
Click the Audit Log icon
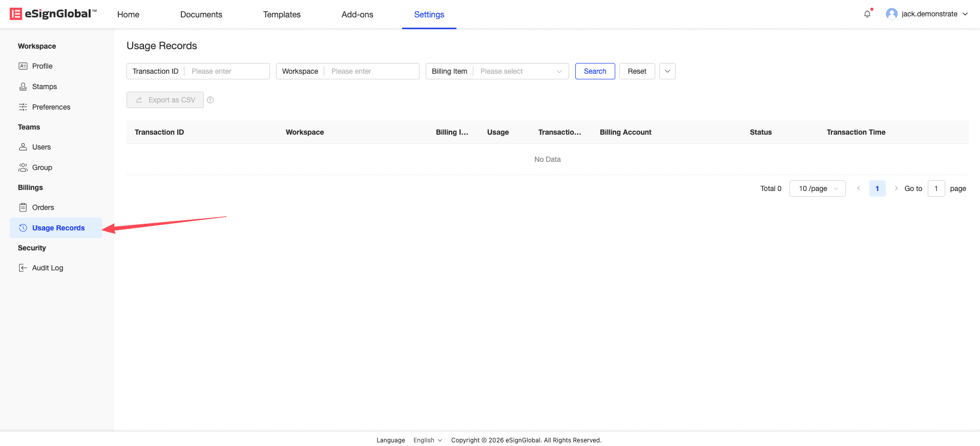(23, 268)
